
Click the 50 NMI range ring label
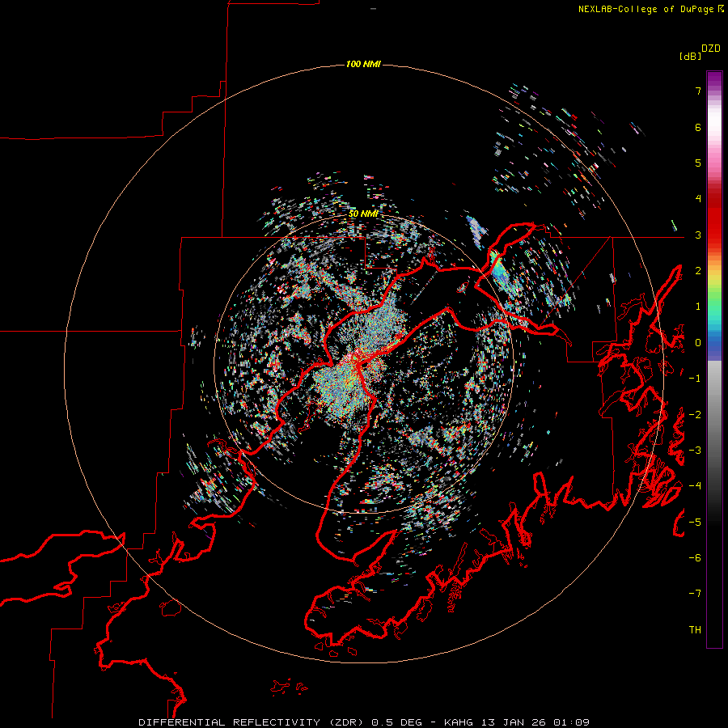[x=363, y=214]
